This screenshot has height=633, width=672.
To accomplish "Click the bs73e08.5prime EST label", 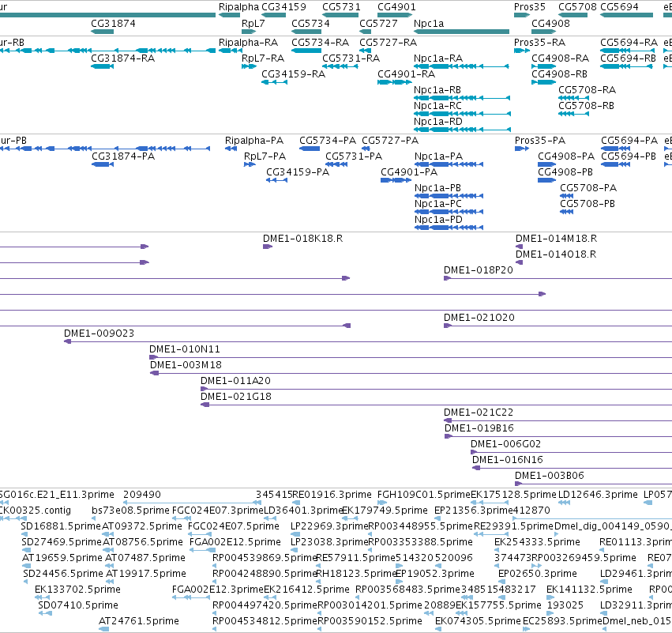I will pos(131,510).
